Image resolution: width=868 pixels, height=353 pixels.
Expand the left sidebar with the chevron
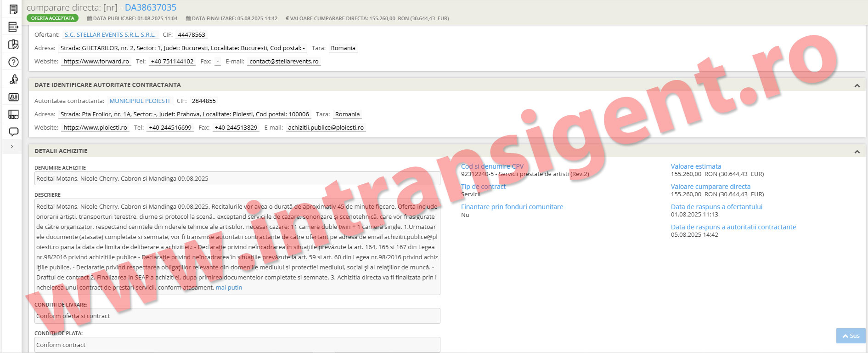click(x=12, y=147)
